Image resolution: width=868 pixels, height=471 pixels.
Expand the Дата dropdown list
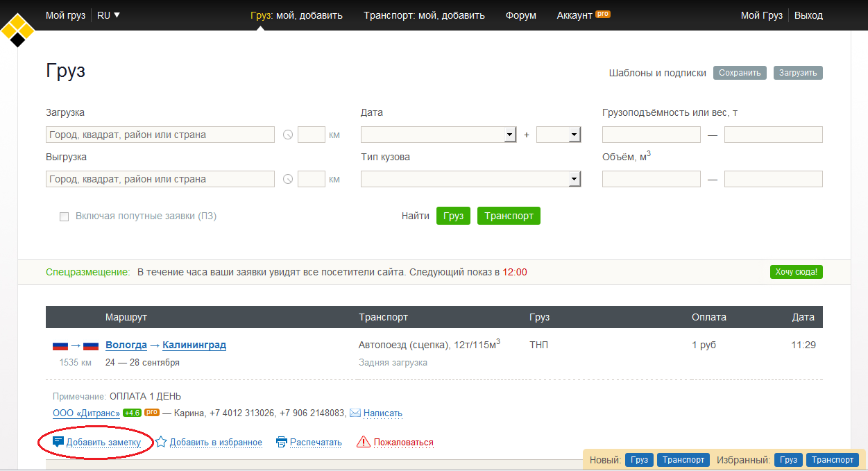click(510, 135)
